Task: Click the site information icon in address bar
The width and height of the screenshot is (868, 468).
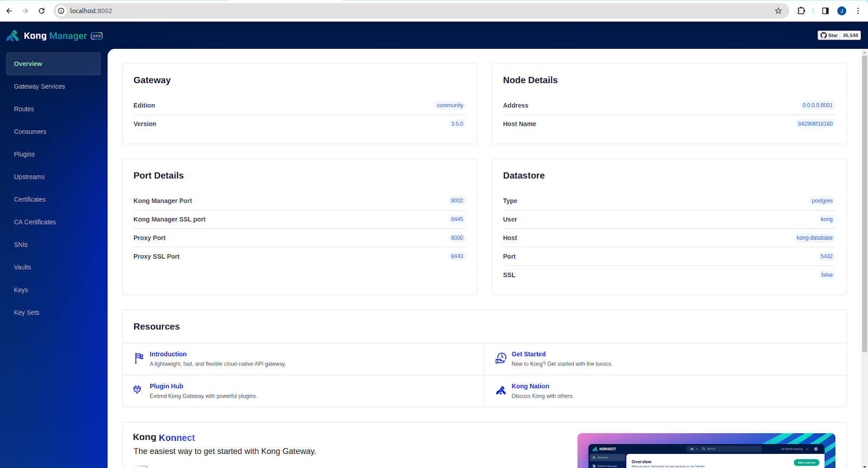Action: pyautogui.click(x=61, y=11)
